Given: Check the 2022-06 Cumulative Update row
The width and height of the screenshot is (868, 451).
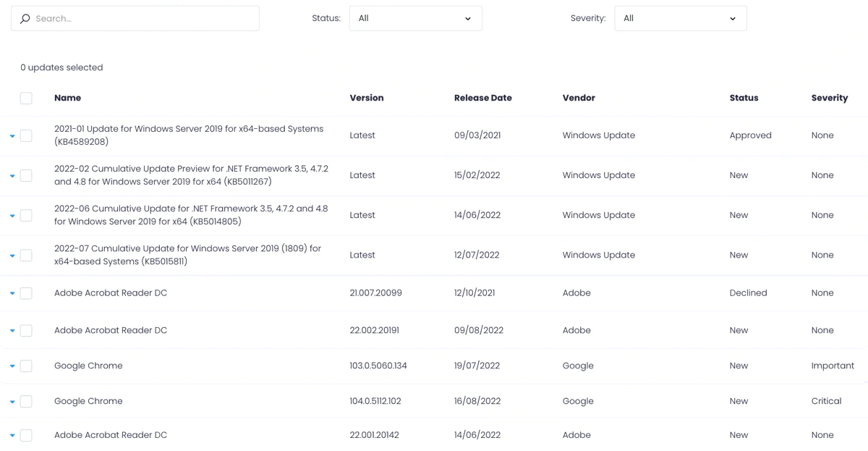Looking at the screenshot, I should [26, 215].
